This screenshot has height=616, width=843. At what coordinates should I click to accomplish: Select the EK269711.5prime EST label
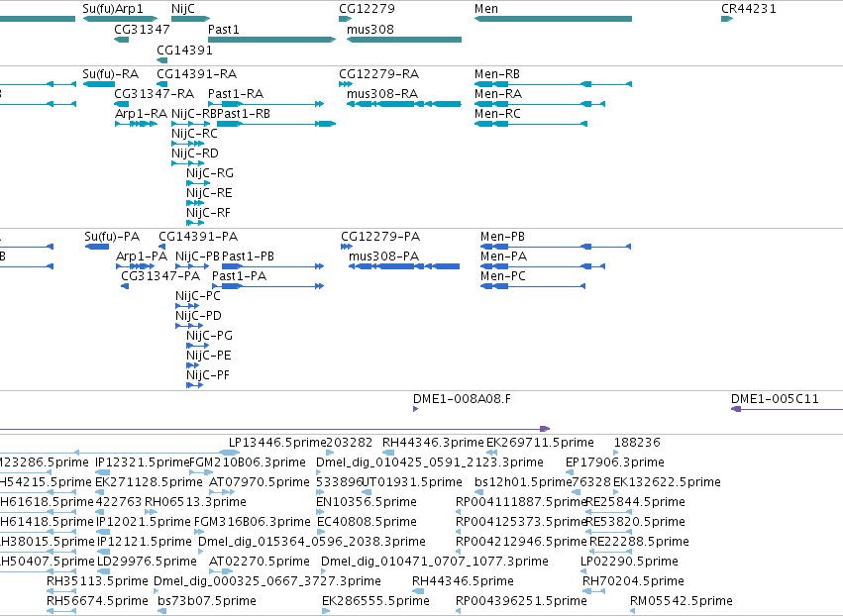point(540,443)
